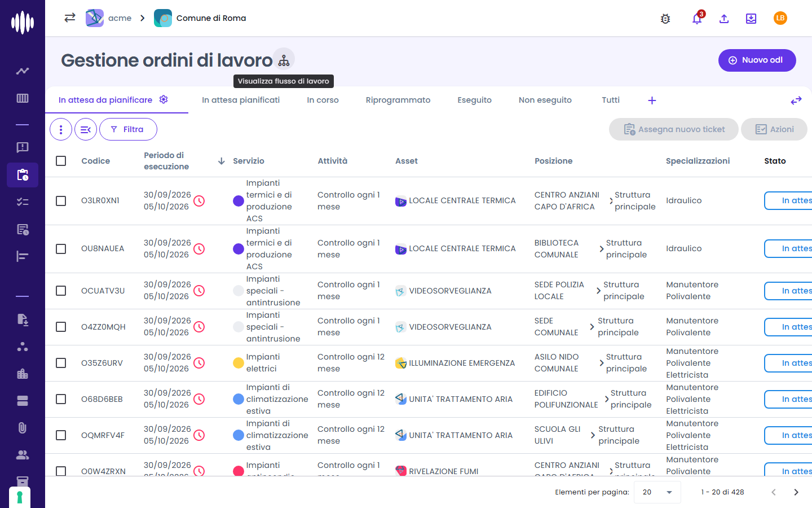Viewport: 812px width, 508px height.
Task: Select the checkbox for order OU8NAUEA
Action: [x=61, y=249]
